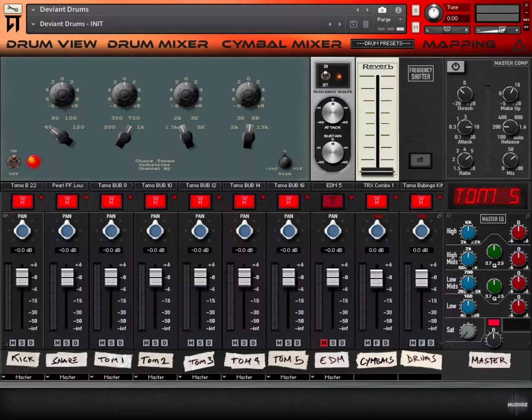Click the first EQ band gain knob
Viewport: 532px width, 420px height.
pos(62,94)
